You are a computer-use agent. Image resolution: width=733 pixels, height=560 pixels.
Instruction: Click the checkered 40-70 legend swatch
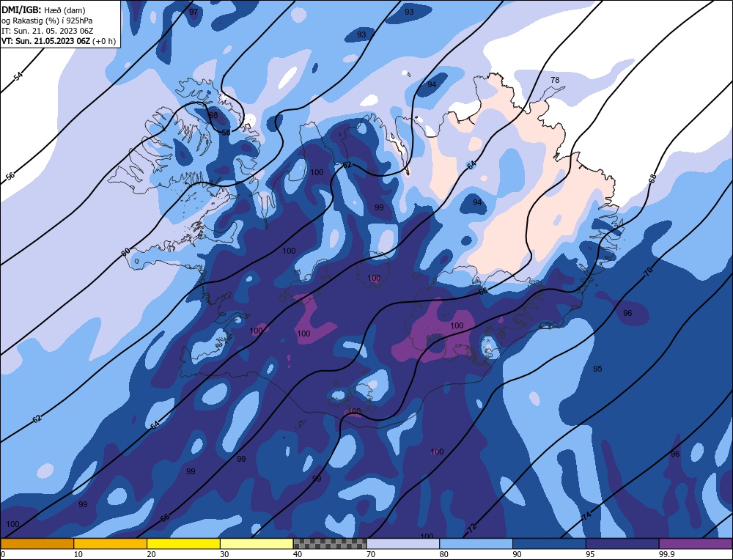pyautogui.click(x=330, y=544)
